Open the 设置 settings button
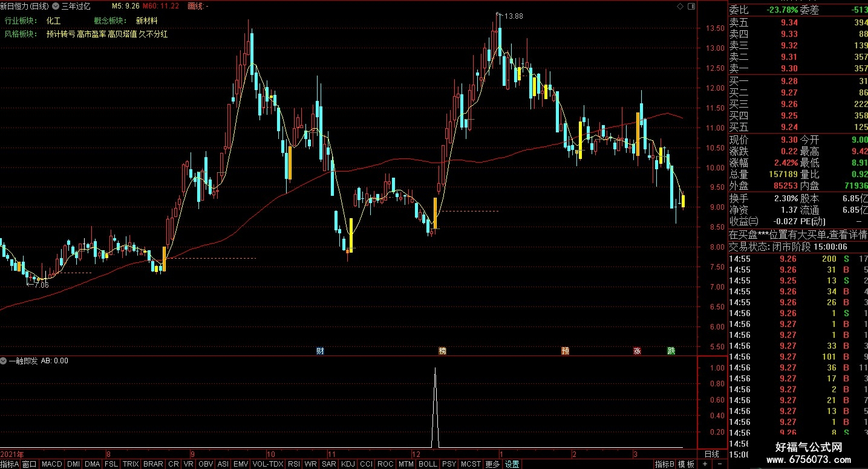 tap(512, 464)
